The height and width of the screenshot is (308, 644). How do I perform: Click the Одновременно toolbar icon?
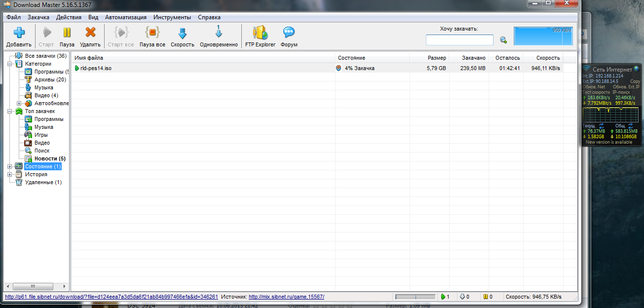pos(219,33)
